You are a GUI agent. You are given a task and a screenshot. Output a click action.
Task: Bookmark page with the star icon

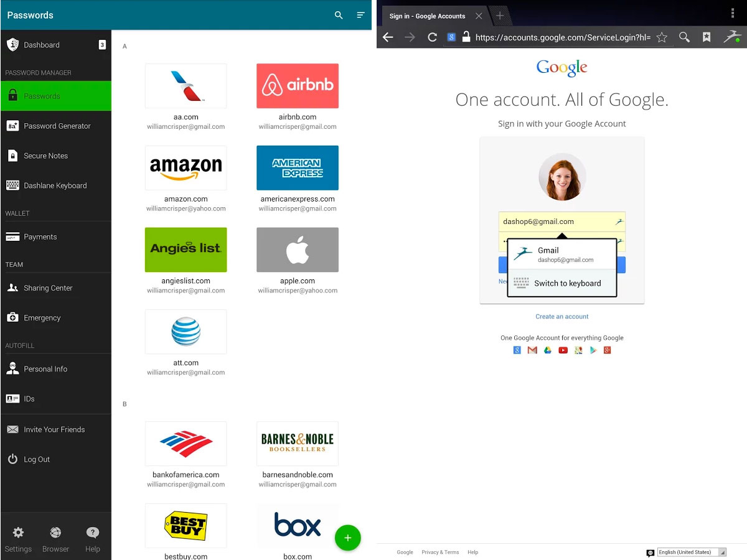click(x=662, y=37)
